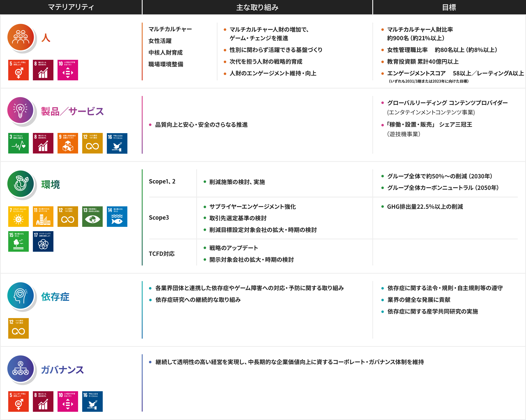526x420 pixels.
Task: Select SDG 15 life on land tree icon
Action: click(x=18, y=241)
